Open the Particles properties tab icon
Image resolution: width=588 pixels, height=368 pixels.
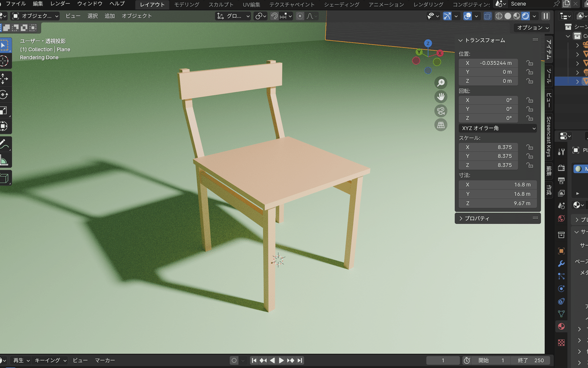click(x=562, y=276)
